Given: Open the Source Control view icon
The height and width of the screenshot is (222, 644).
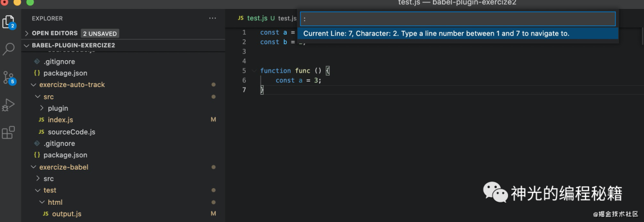Looking at the screenshot, I should [x=8, y=77].
